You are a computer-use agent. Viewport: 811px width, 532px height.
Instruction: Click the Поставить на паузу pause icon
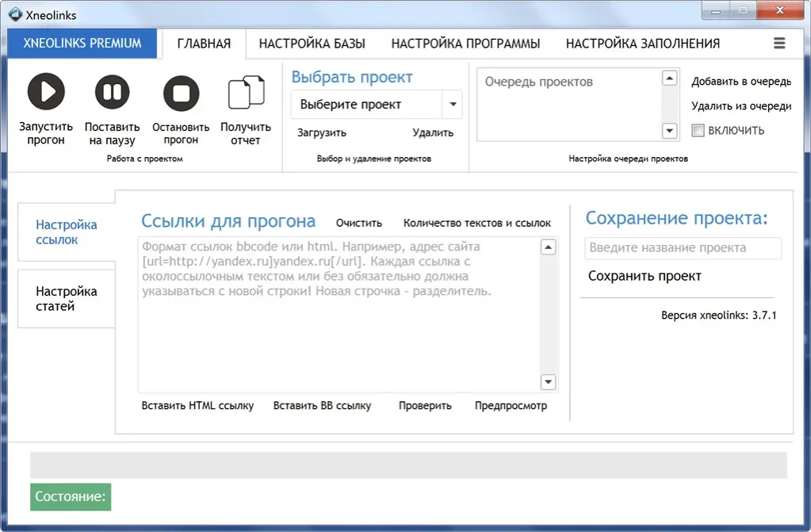[111, 90]
